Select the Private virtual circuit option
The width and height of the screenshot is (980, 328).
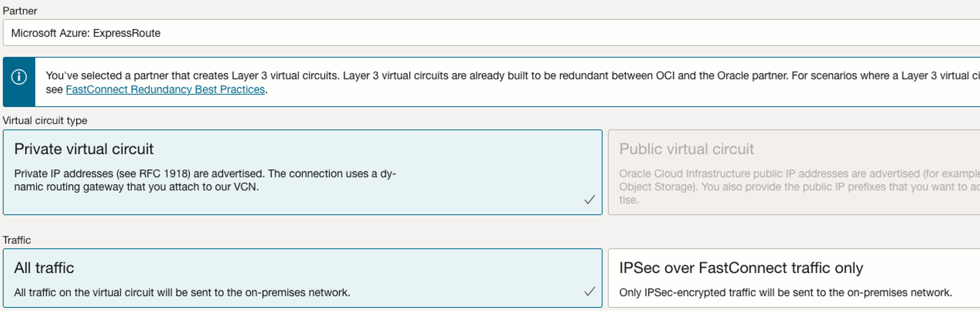[x=302, y=172]
